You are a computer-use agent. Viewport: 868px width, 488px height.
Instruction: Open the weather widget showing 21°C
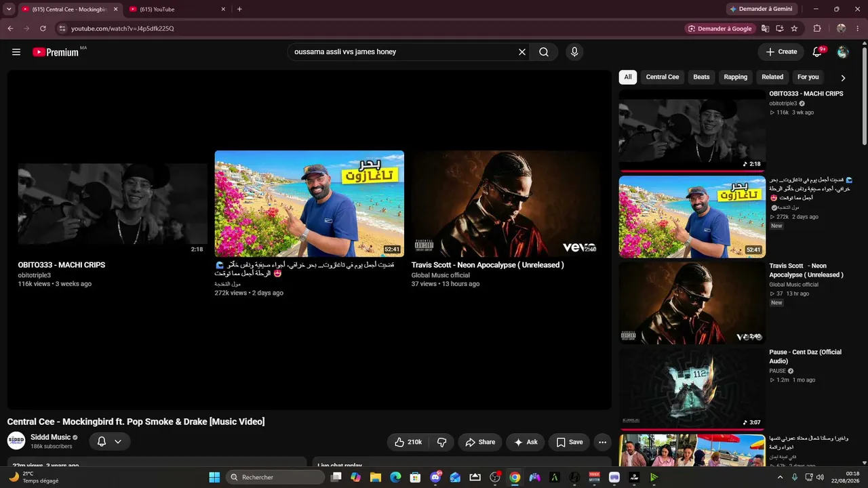tap(34, 477)
